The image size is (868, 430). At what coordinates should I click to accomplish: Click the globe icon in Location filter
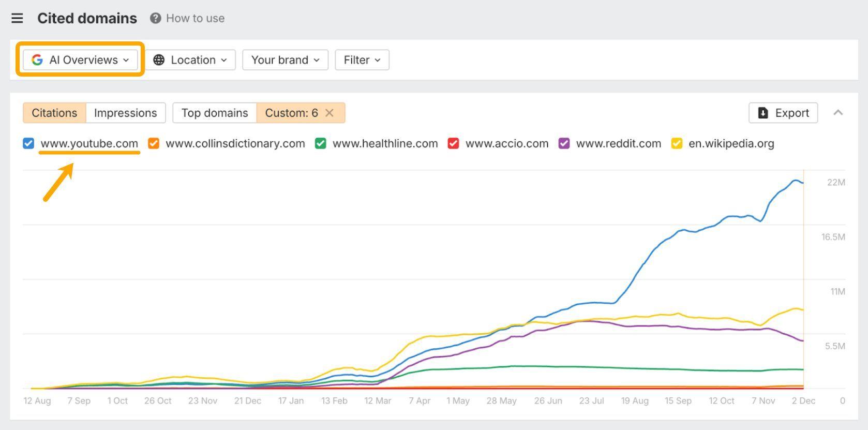(159, 60)
